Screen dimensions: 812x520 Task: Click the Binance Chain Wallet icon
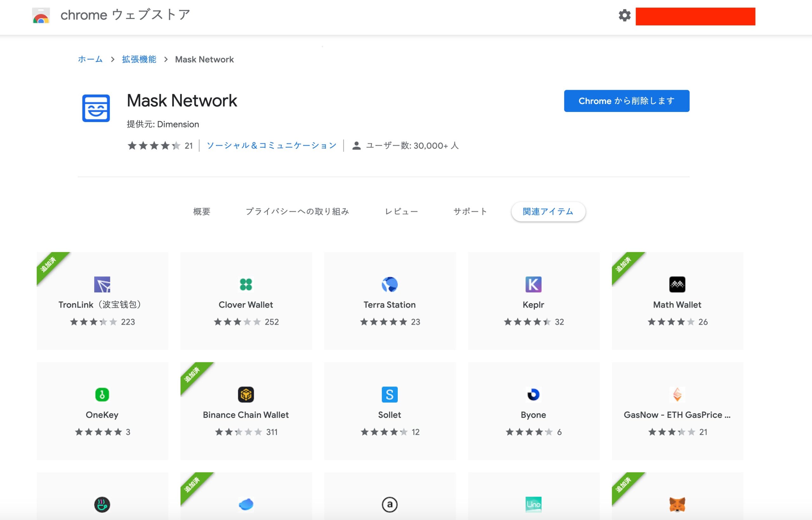[x=246, y=394]
